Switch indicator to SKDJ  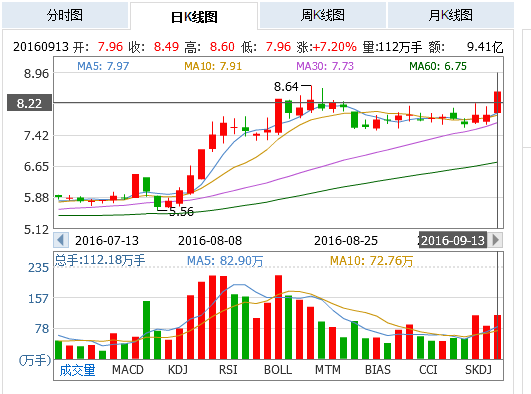click(478, 370)
